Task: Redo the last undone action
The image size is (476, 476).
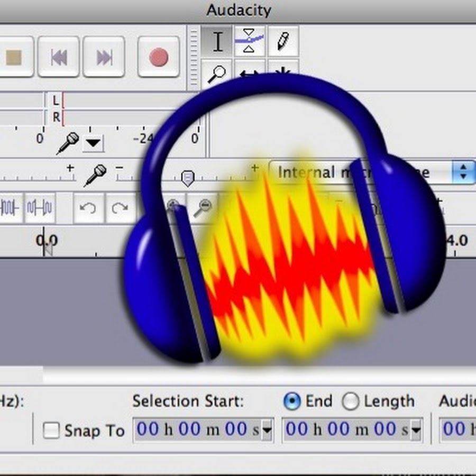Action: [x=120, y=208]
